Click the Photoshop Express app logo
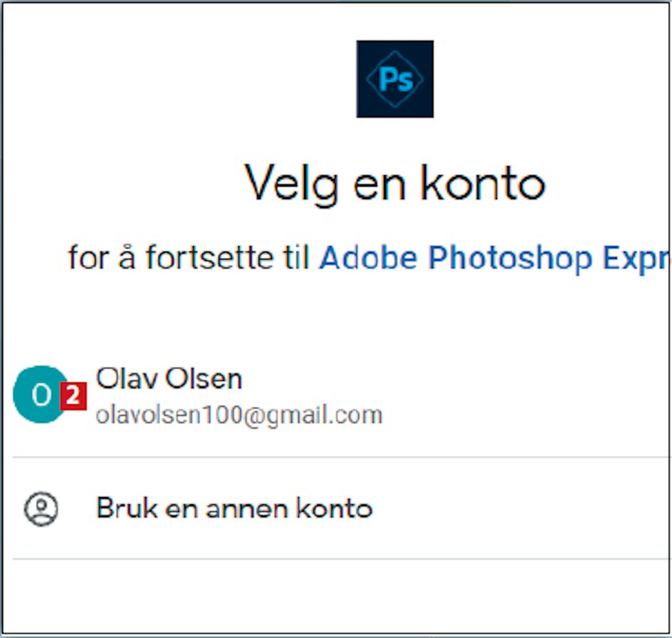This screenshot has height=638, width=672. (x=395, y=79)
